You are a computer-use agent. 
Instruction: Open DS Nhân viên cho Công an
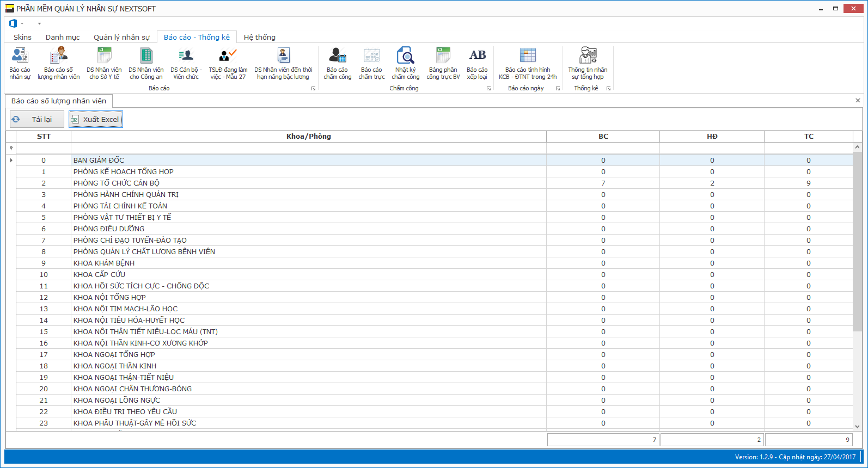pos(146,64)
